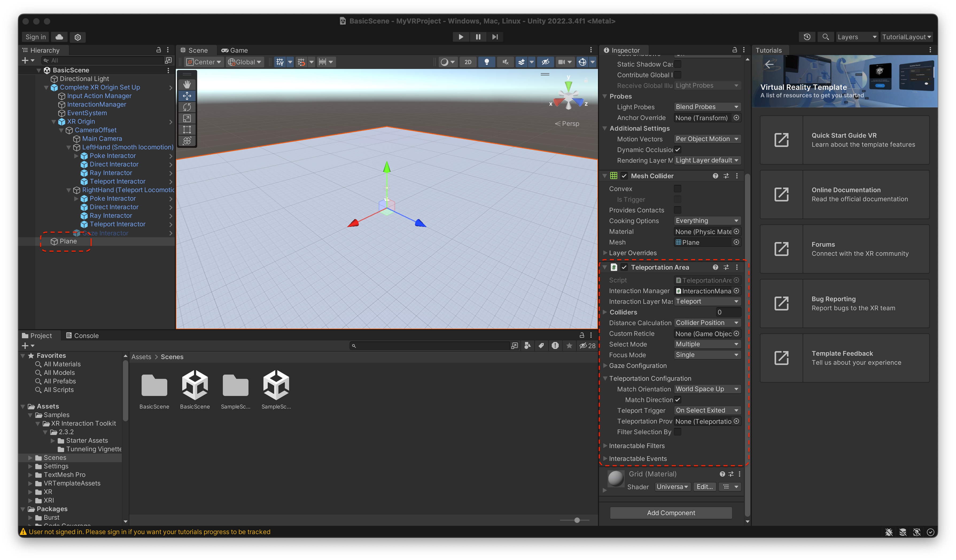The height and width of the screenshot is (560, 956).
Task: Open the Layers dropdown in top toolbar
Action: (x=856, y=37)
